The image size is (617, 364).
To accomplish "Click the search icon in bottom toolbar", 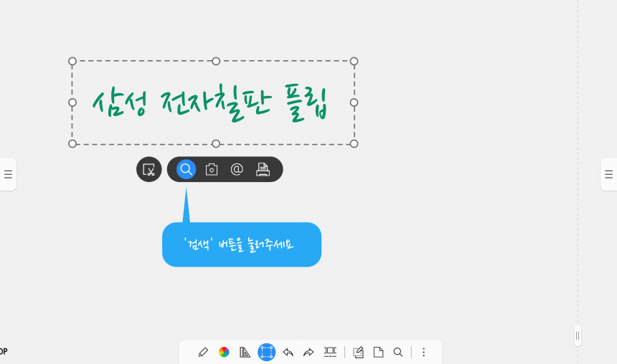I will tap(398, 353).
